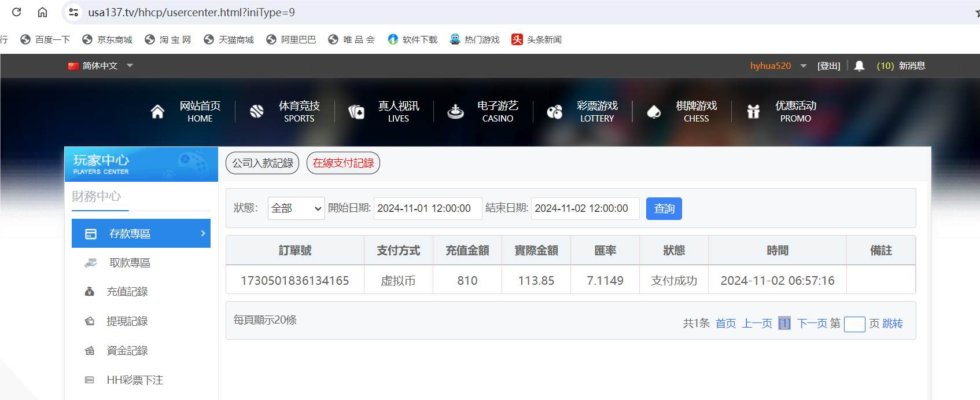Open 取款專區 in the sidebar

click(130, 263)
